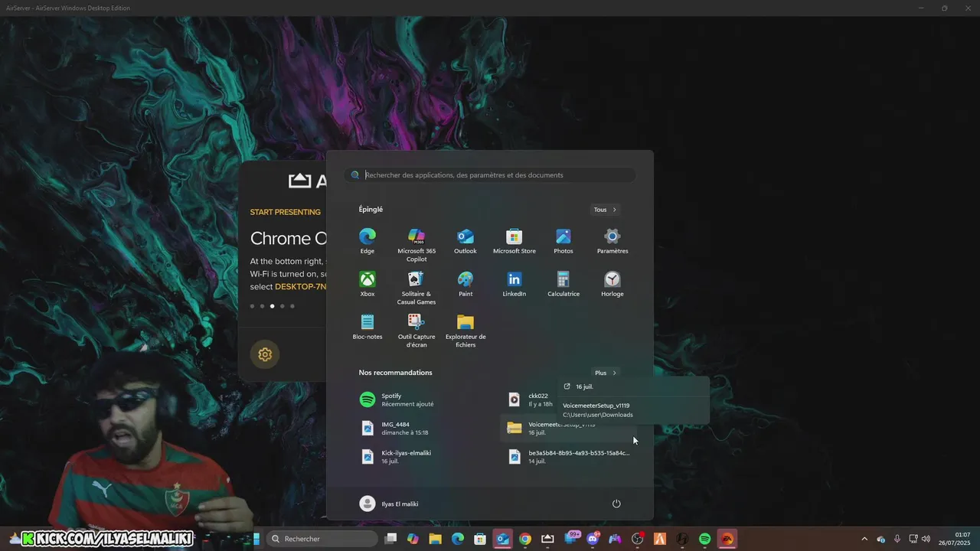Open Ilyas El maliki user account

(x=389, y=504)
